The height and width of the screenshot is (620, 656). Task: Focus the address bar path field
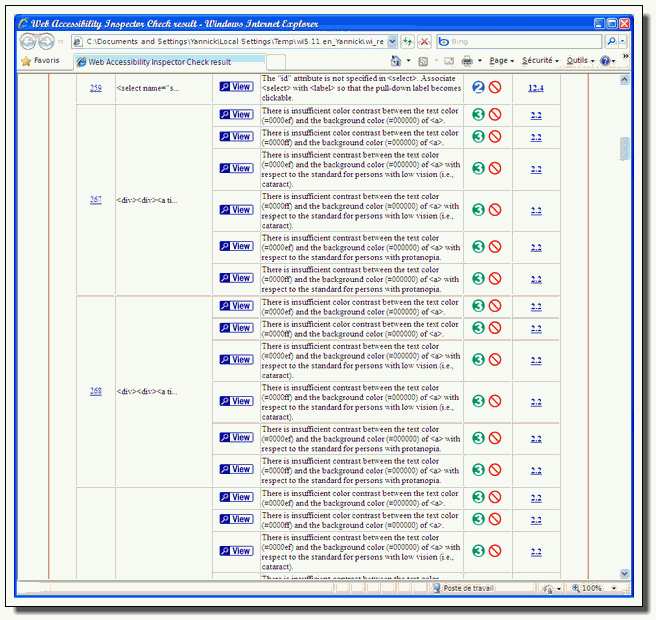(x=235, y=41)
